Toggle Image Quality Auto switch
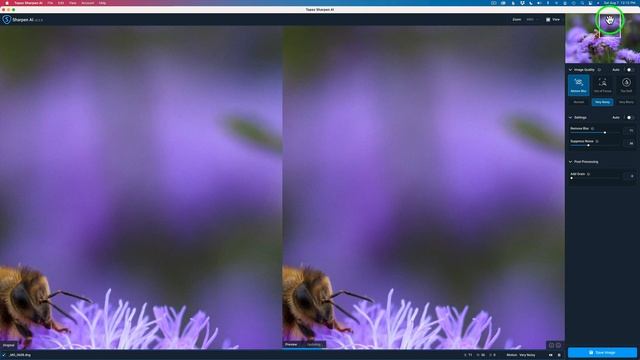This screenshot has height=360, width=640. click(628, 70)
